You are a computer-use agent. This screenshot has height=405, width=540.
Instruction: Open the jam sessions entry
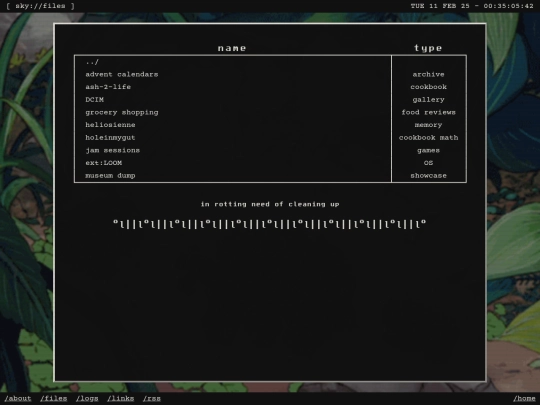(112, 150)
